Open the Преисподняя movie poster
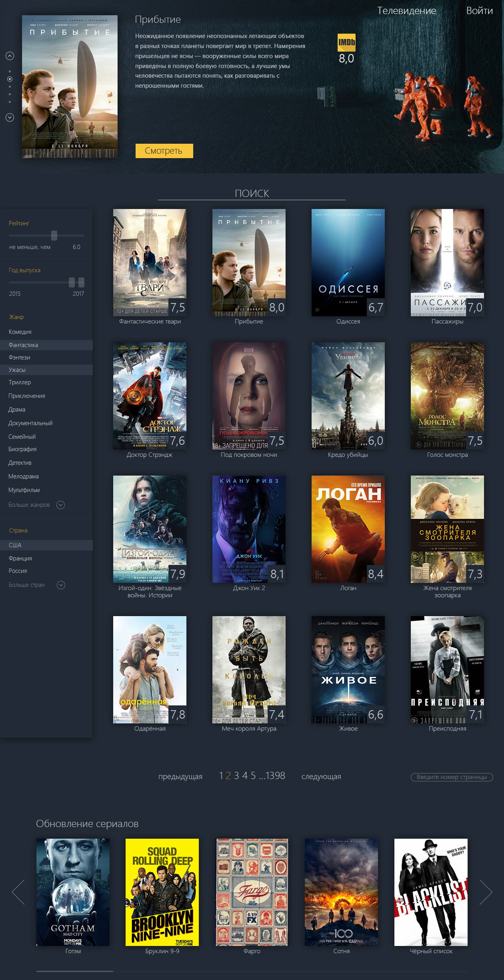The height and width of the screenshot is (980, 504). [447, 670]
